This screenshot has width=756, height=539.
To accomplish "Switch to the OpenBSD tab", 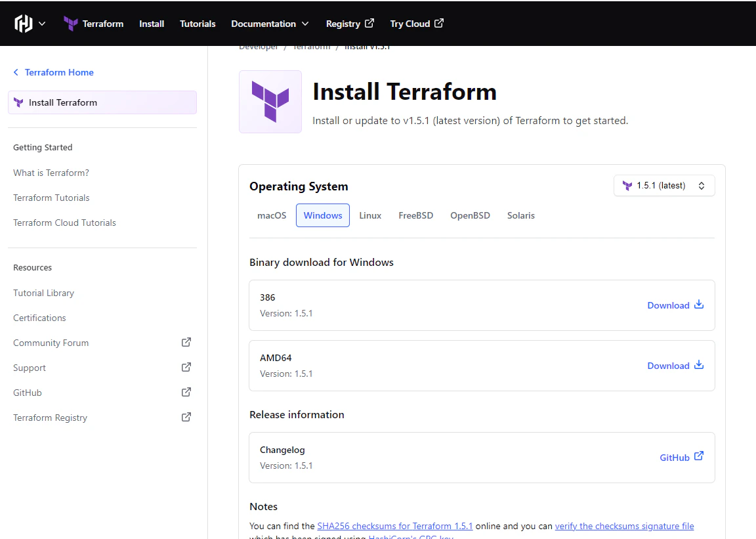I will point(470,216).
